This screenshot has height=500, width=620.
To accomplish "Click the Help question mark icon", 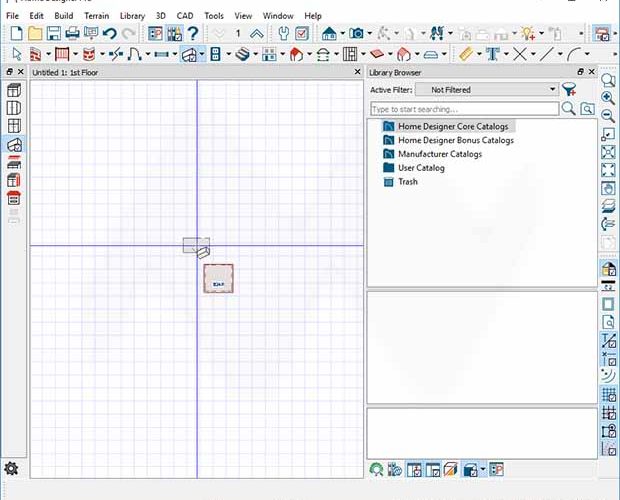I will (x=193, y=34).
